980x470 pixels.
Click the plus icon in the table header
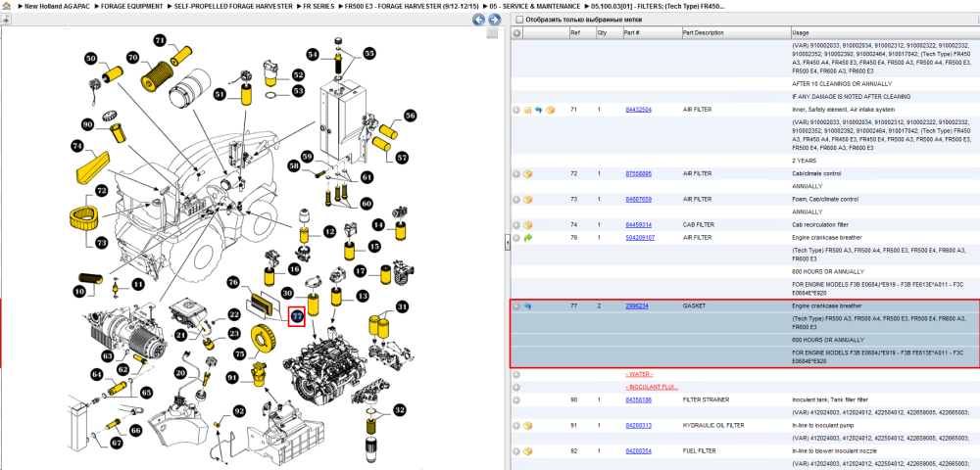(x=516, y=33)
